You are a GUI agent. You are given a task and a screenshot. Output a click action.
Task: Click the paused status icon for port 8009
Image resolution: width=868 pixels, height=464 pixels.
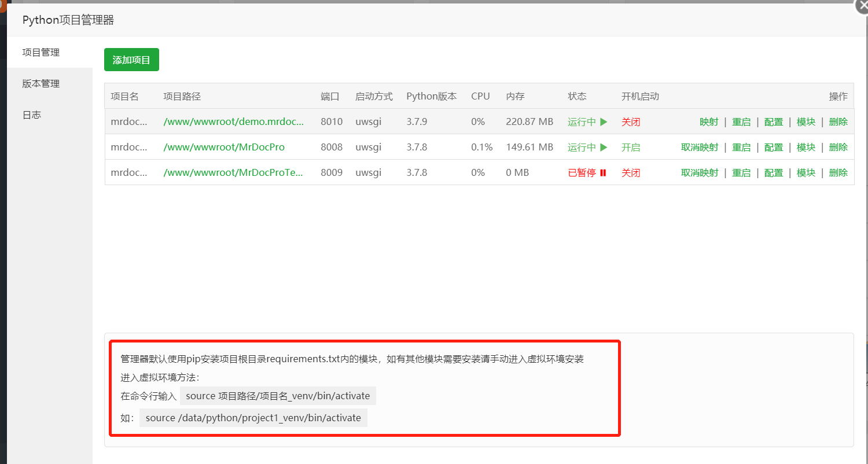[x=603, y=173]
